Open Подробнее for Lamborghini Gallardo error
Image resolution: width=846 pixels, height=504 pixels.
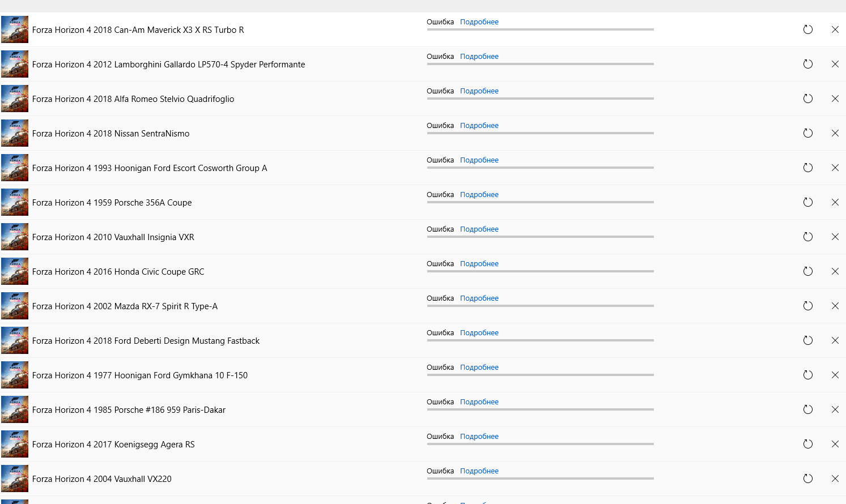[479, 57]
